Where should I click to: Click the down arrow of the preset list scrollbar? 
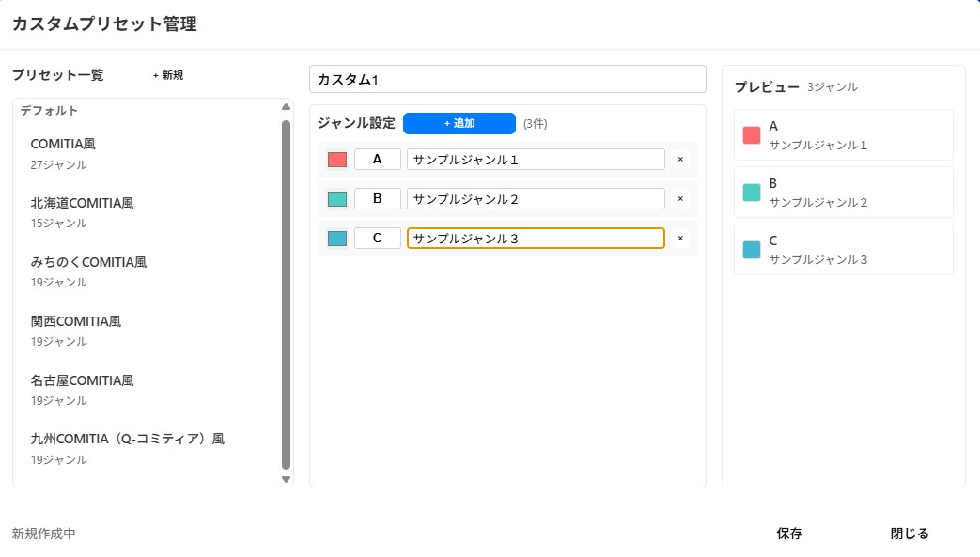click(x=286, y=479)
